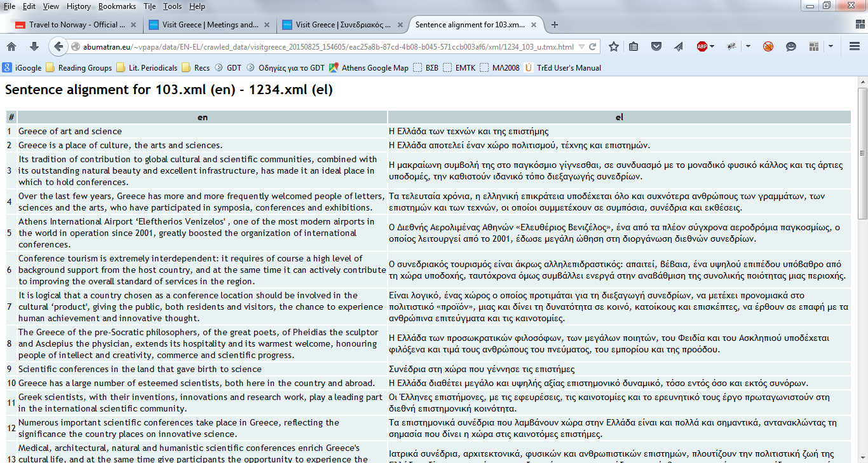
Task: Open Athens Google Map bookmark
Action: (369, 67)
